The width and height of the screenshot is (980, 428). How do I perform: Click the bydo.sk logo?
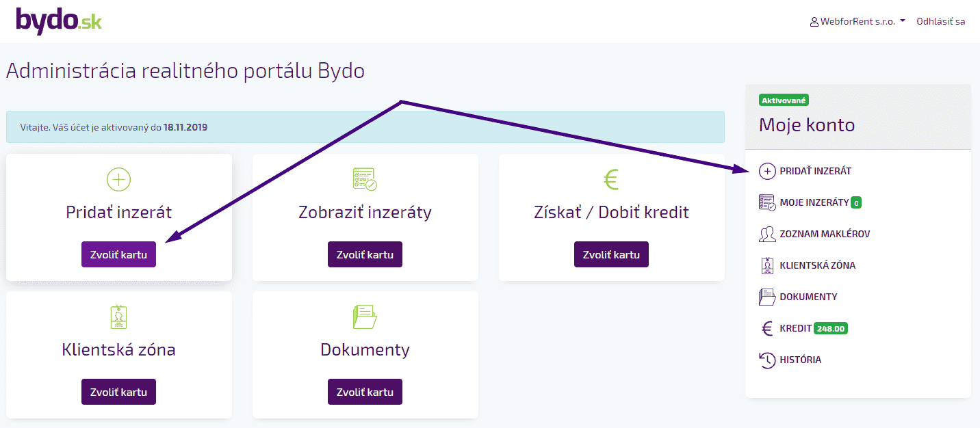click(x=58, y=20)
